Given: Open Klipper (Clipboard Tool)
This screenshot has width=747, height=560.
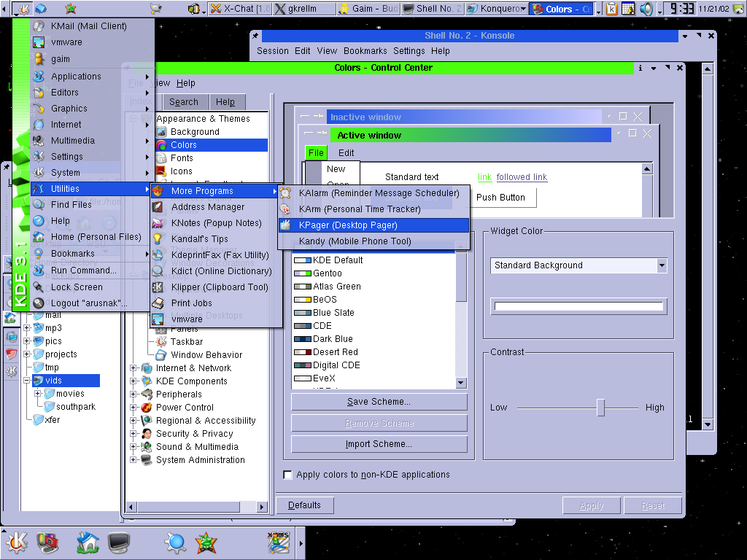Looking at the screenshot, I should tap(216, 287).
